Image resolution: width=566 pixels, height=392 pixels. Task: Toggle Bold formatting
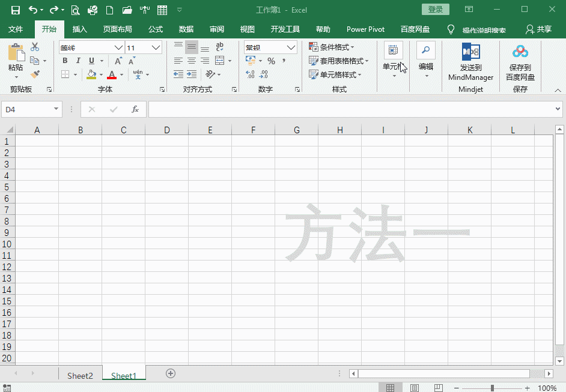coord(65,61)
